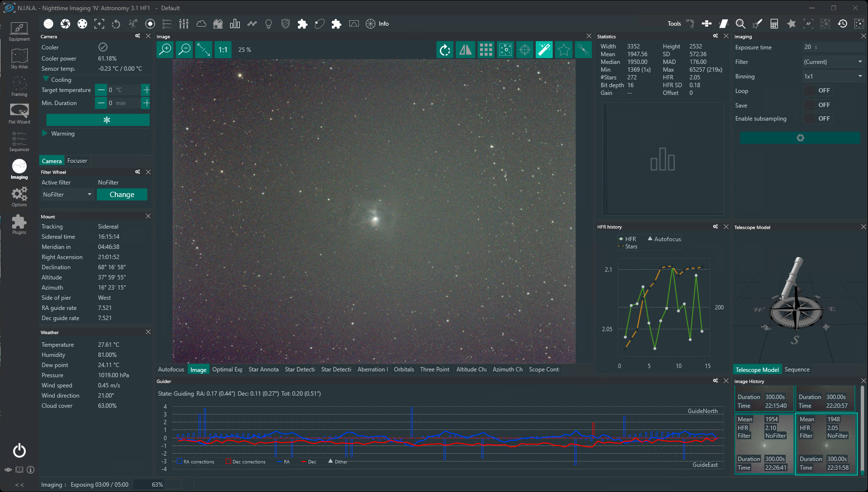Increase target temperature with plus button
This screenshot has width=868, height=492.
click(x=146, y=90)
